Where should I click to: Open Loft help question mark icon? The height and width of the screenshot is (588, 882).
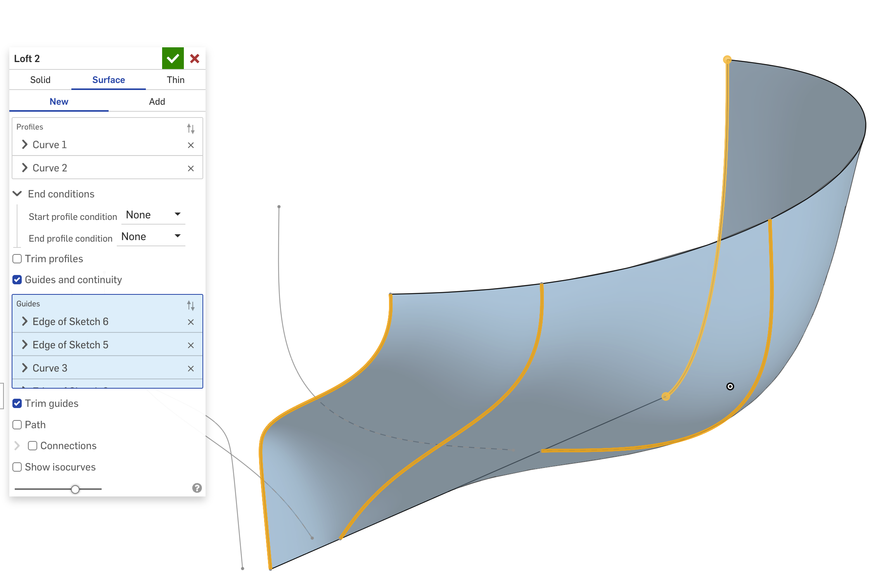pyautogui.click(x=197, y=488)
